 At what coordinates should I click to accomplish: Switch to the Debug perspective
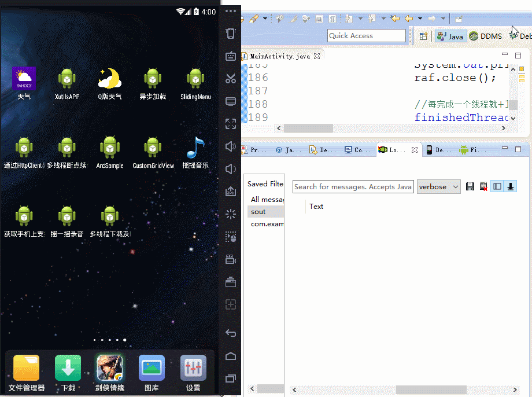point(520,36)
